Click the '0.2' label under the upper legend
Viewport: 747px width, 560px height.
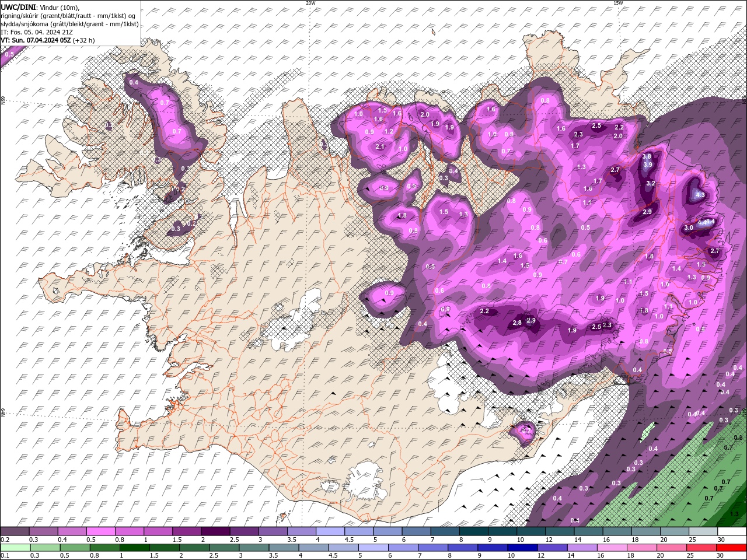coord(4,540)
